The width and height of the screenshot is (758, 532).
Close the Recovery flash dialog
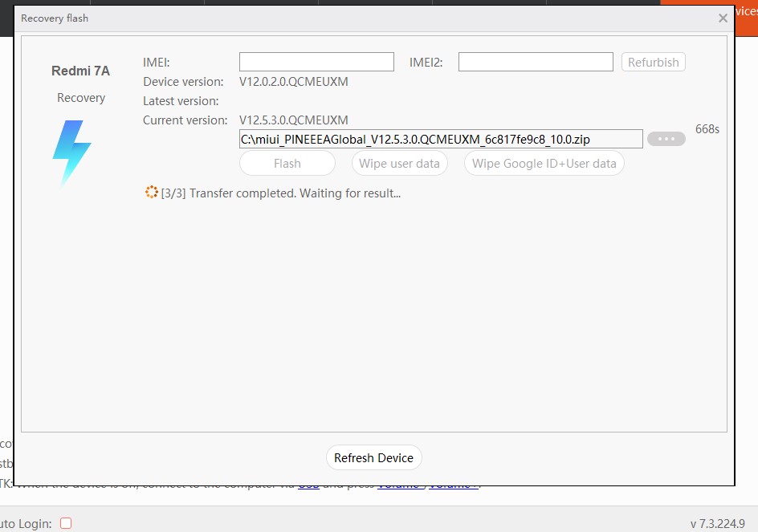point(723,18)
